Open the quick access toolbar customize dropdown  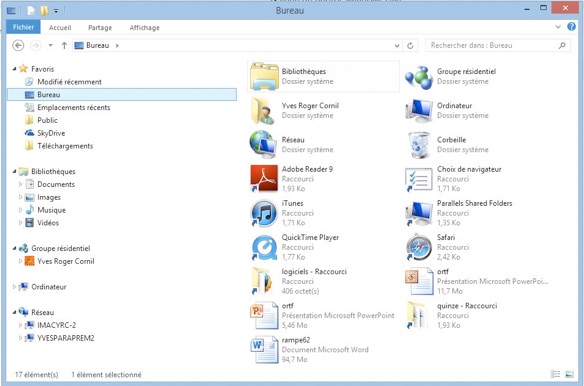pos(56,11)
